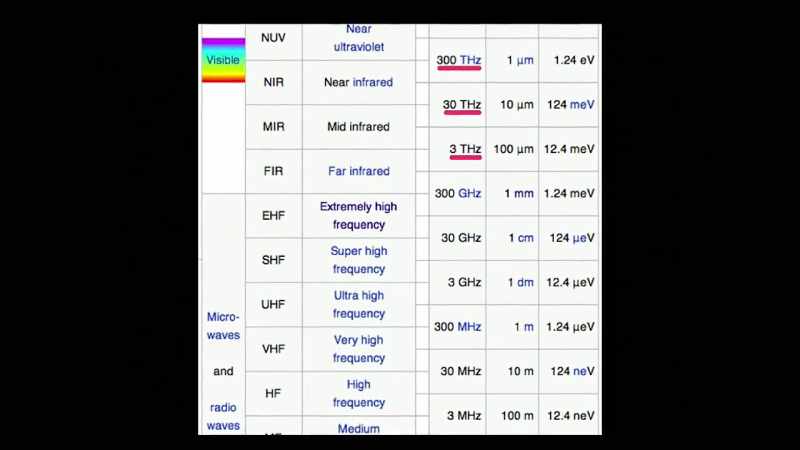This screenshot has height=450, width=800.
Task: Click the 12.4 µeV energy value
Action: pyautogui.click(x=570, y=282)
